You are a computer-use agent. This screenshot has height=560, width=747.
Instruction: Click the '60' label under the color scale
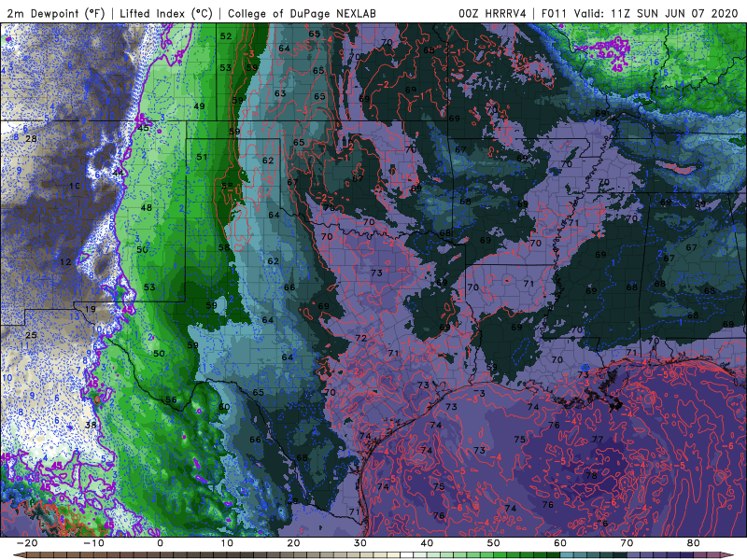tap(560, 543)
